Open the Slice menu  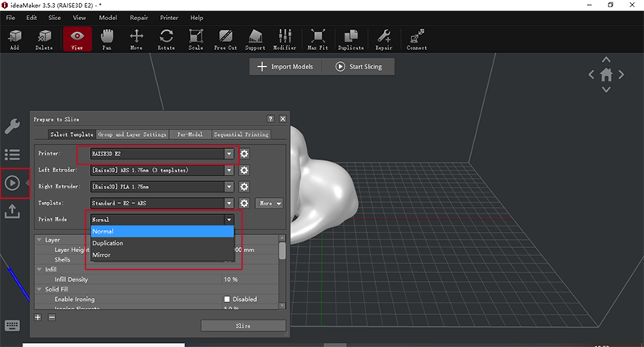[x=54, y=18]
